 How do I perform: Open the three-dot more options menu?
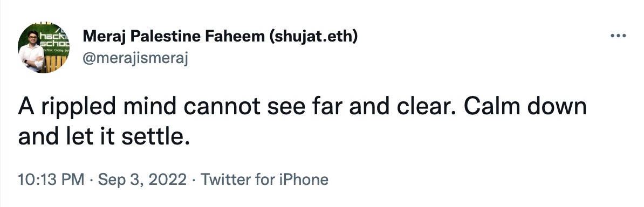coord(618,36)
